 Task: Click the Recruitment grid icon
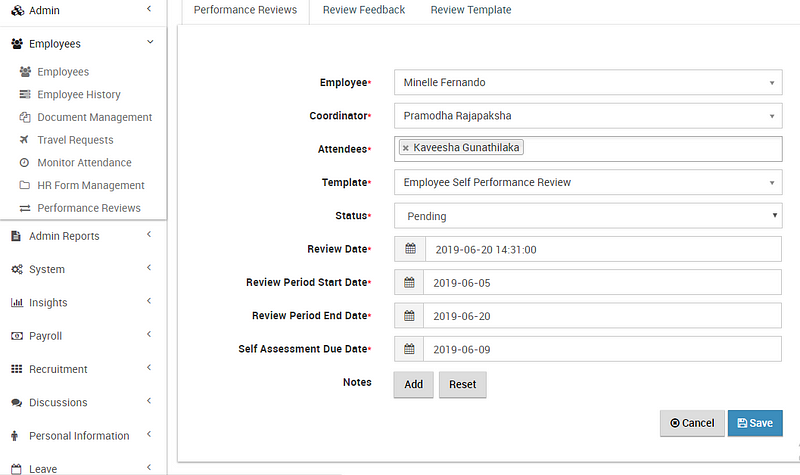coord(16,369)
